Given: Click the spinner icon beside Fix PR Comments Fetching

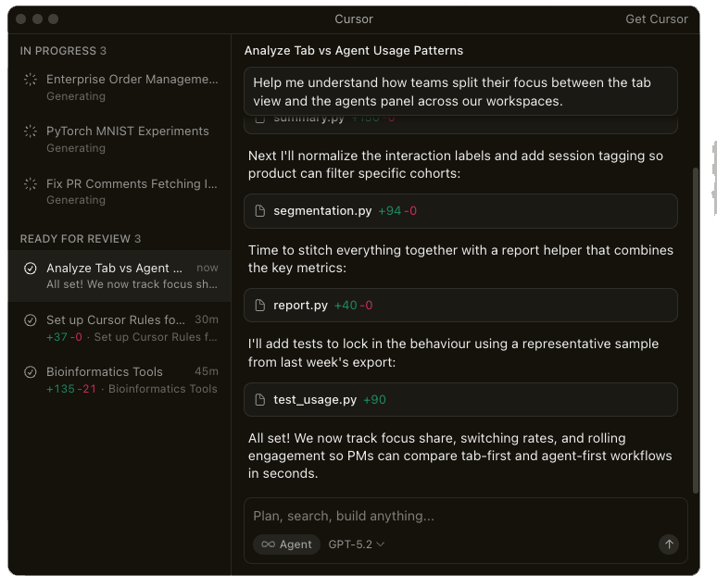Looking at the screenshot, I should click(31, 183).
